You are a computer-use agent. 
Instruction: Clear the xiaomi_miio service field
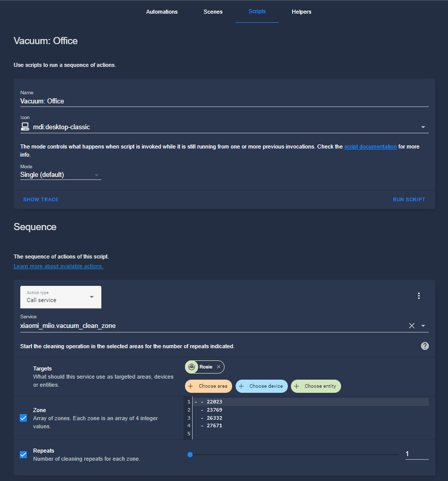click(x=412, y=326)
